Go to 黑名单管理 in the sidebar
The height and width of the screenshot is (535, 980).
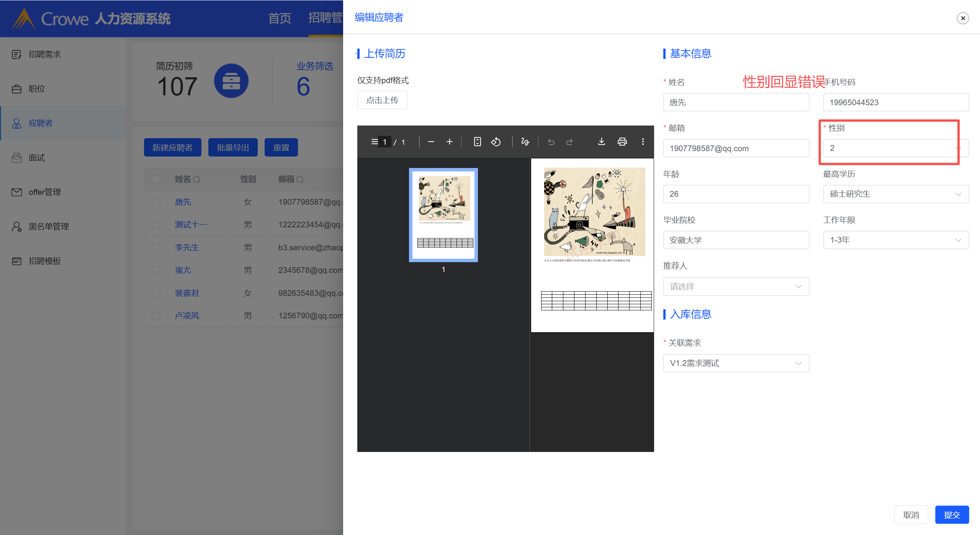(49, 227)
